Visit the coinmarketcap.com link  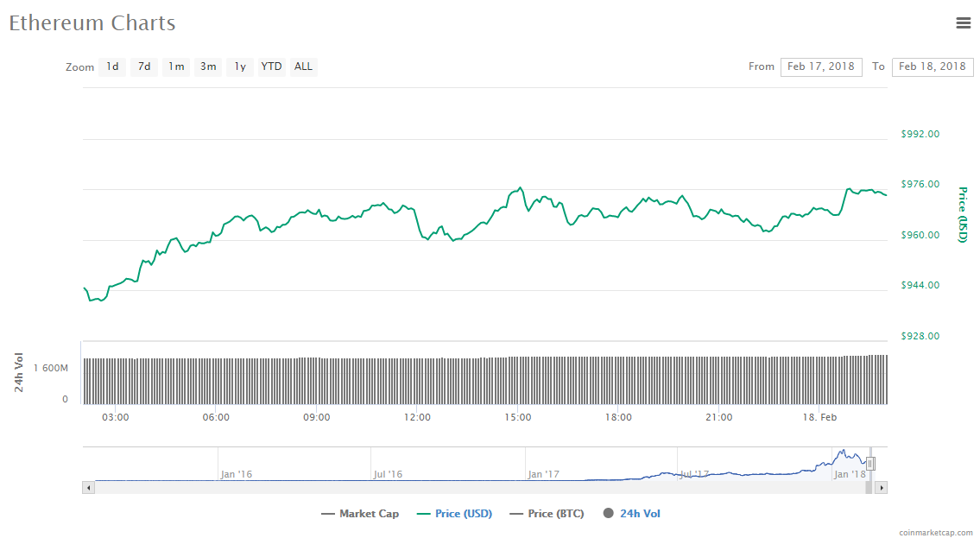click(x=934, y=531)
